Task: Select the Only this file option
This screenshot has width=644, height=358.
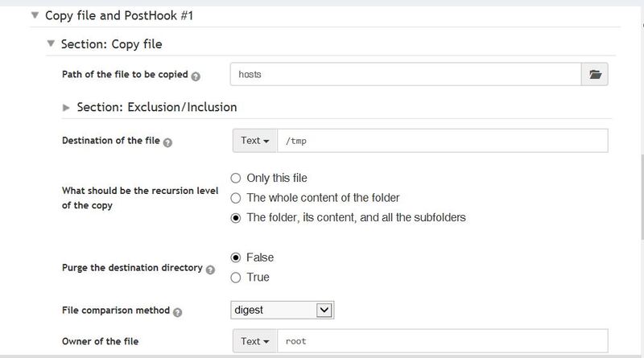Action: coord(235,178)
